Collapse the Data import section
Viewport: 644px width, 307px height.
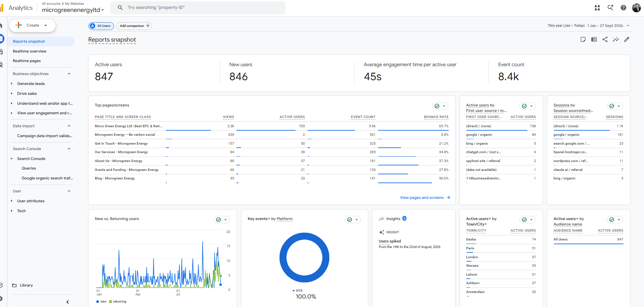tap(69, 126)
